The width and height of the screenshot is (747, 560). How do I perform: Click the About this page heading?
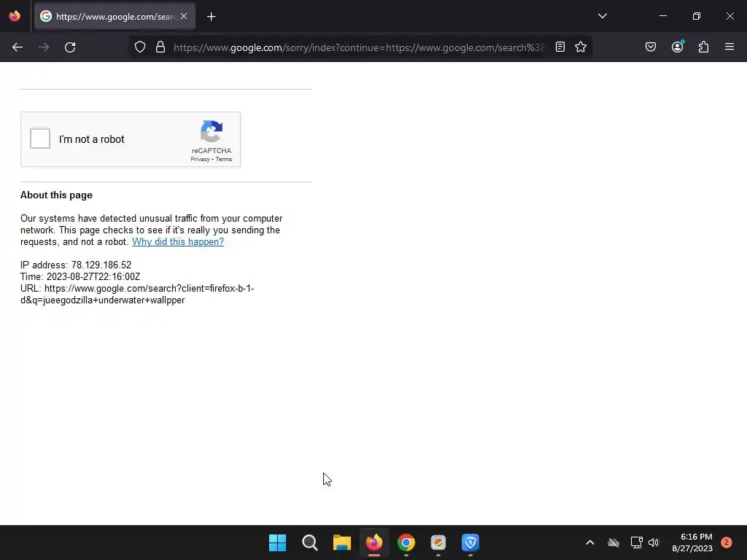(56, 195)
